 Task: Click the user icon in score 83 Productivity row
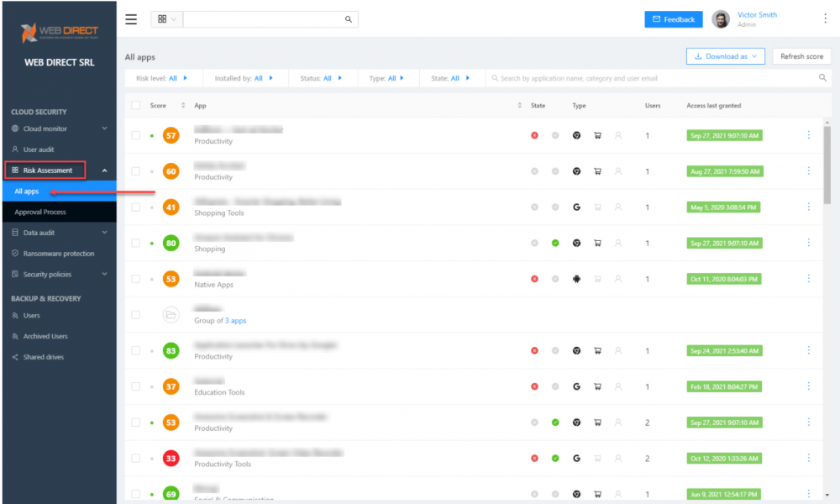618,351
